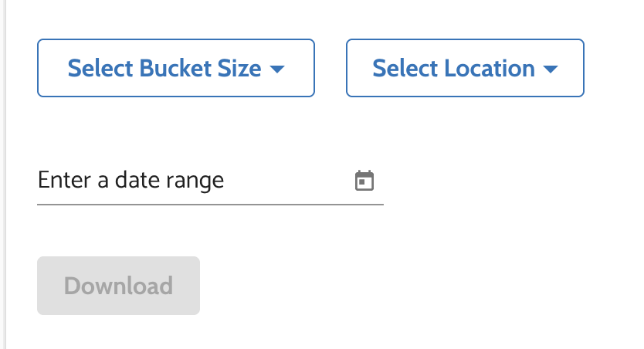This screenshot has height=349, width=644.
Task: Click the calendar icon in date field
Action: (x=364, y=181)
